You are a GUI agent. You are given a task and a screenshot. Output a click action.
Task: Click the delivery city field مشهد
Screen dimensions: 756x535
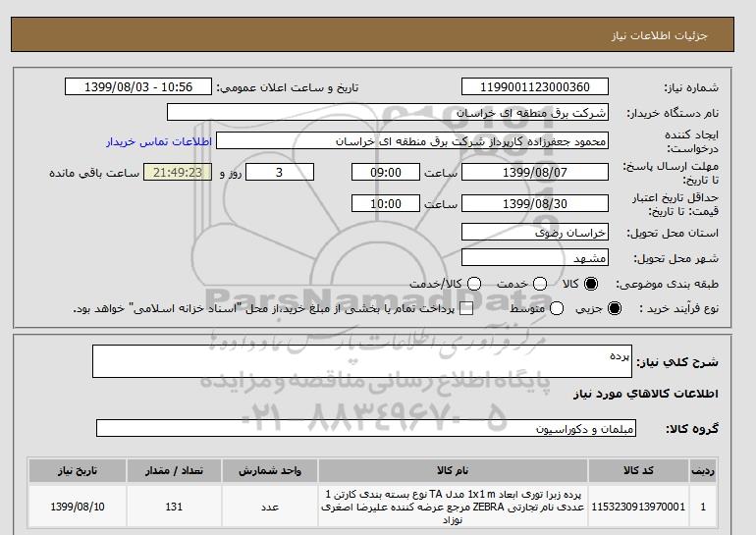pyautogui.click(x=535, y=258)
